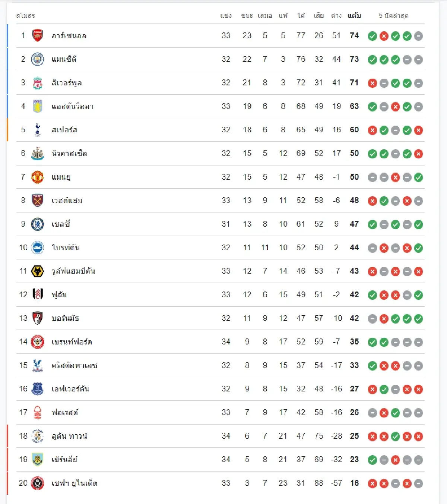This screenshot has width=447, height=504.
Task: Click the สโมสร club column header
Action: (x=26, y=16)
